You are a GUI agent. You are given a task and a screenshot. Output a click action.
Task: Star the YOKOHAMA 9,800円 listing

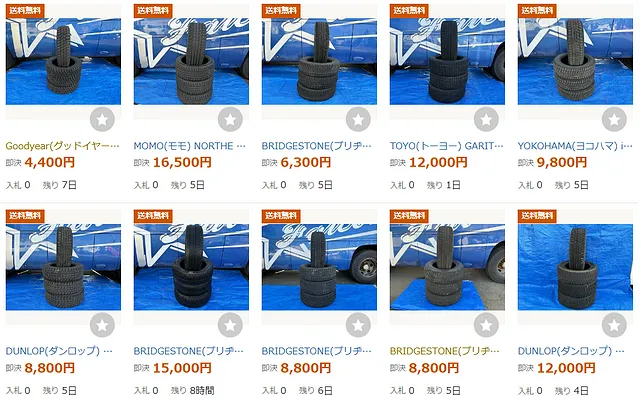coord(614,120)
